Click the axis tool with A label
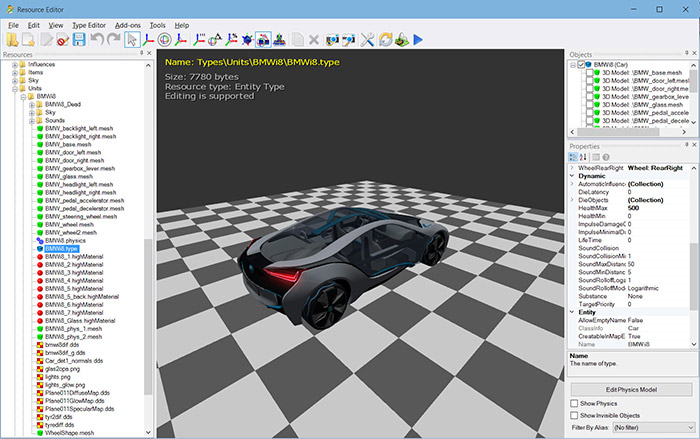This screenshot has width=700, height=439. [214, 40]
